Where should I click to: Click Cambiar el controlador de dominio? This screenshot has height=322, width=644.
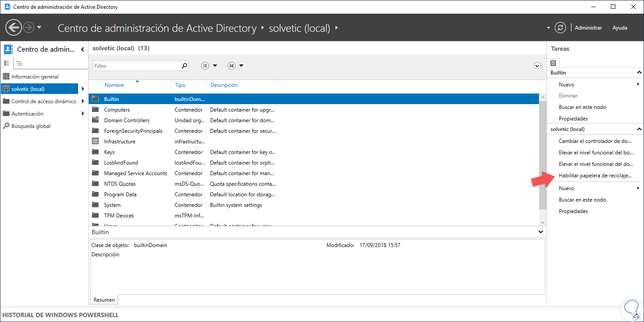pyautogui.click(x=595, y=141)
